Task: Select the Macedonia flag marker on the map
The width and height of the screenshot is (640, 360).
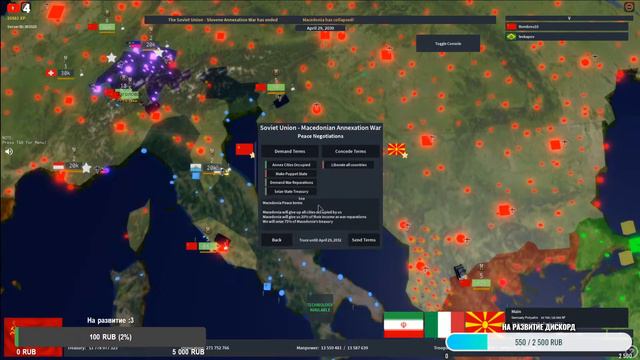Action: click(x=396, y=149)
